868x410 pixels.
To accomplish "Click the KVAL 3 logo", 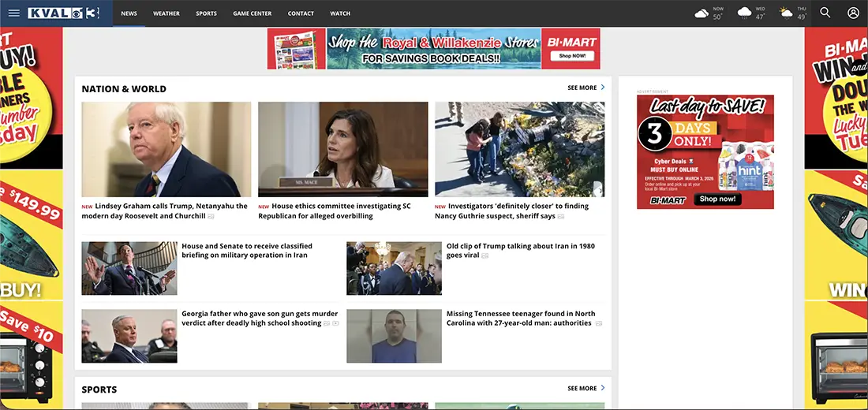I will pyautogui.click(x=64, y=13).
